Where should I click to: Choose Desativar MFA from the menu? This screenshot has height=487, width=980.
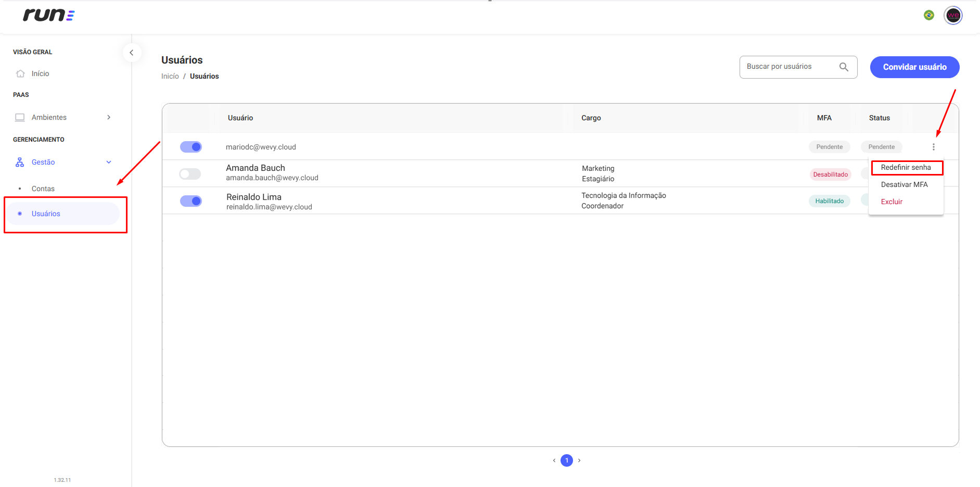pos(905,184)
